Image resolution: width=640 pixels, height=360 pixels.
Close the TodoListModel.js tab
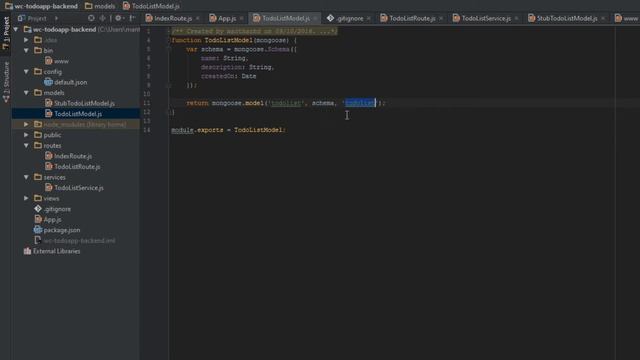coord(315,18)
